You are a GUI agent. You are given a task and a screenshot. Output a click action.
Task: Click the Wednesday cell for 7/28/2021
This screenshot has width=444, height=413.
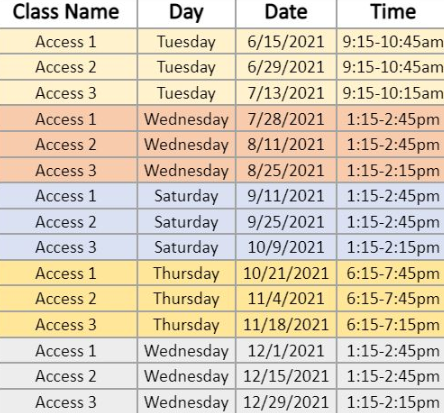[186, 119]
